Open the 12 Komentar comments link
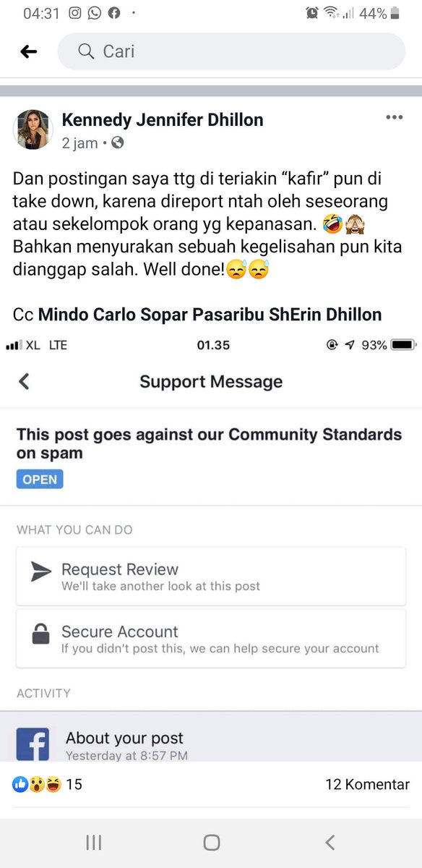Screen dimensions: 422x868 click(367, 784)
